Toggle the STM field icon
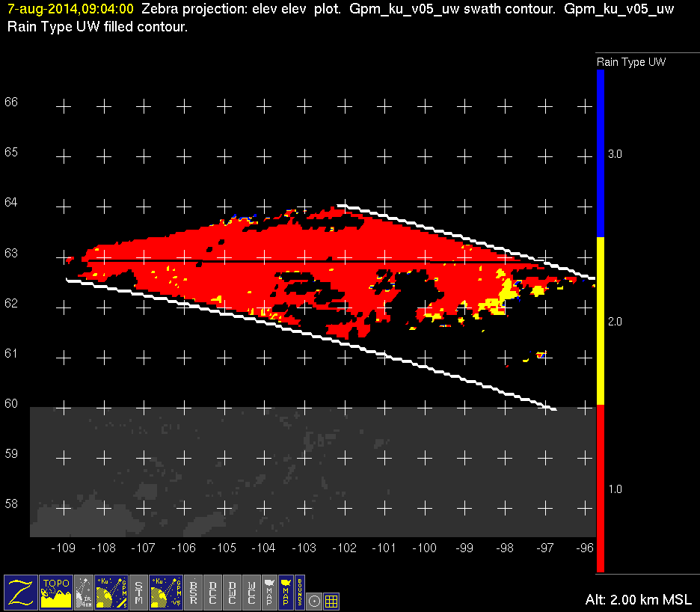The width and height of the screenshot is (700, 612). pos(139,593)
